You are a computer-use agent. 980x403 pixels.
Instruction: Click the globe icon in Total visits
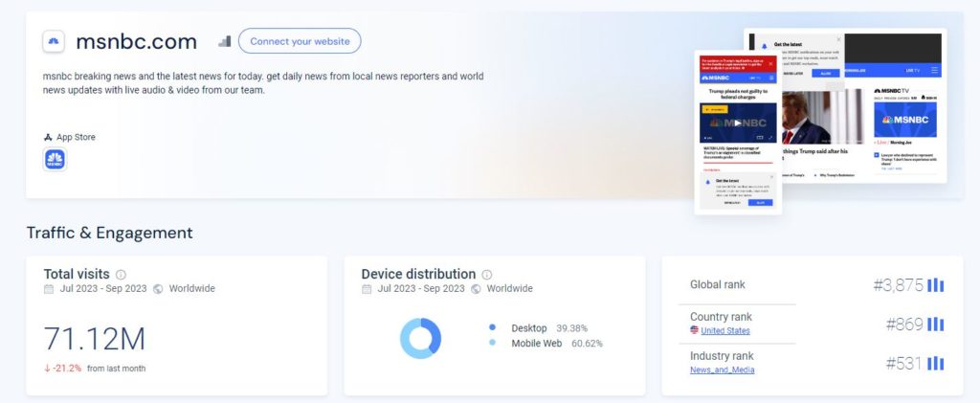click(158, 289)
